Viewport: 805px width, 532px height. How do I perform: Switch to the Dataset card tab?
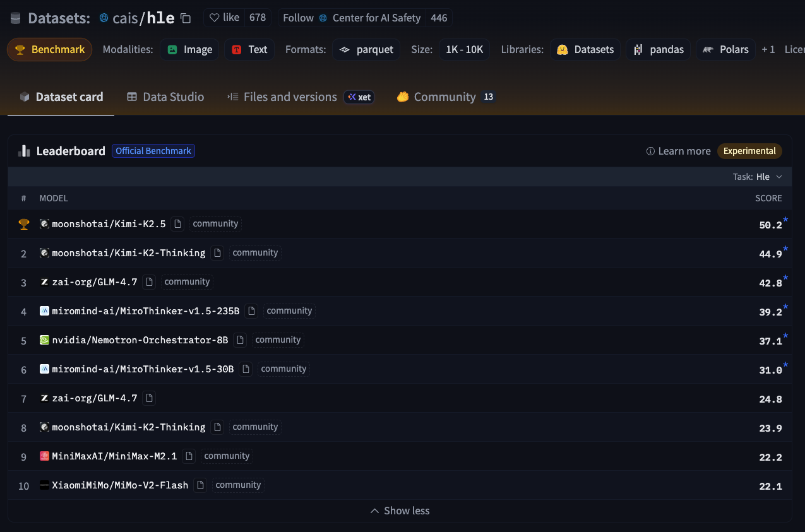click(x=61, y=97)
